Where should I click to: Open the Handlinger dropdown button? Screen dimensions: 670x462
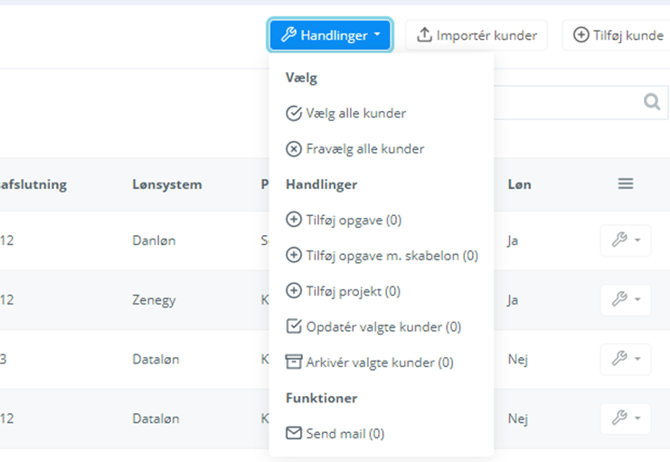point(330,35)
